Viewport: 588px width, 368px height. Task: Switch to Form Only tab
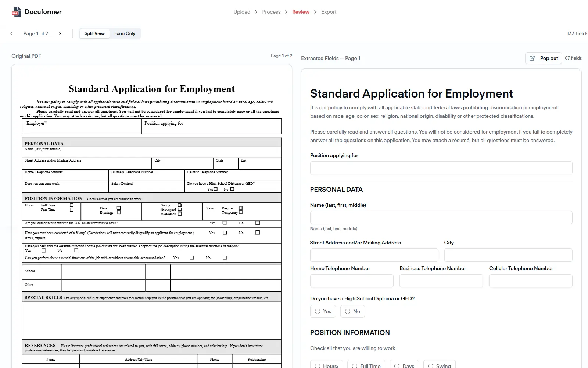pos(125,33)
